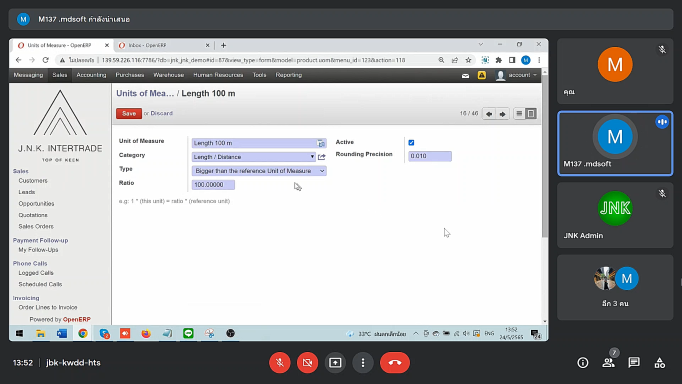Switch to form view icon
The width and height of the screenshot is (682, 384).
531,114
